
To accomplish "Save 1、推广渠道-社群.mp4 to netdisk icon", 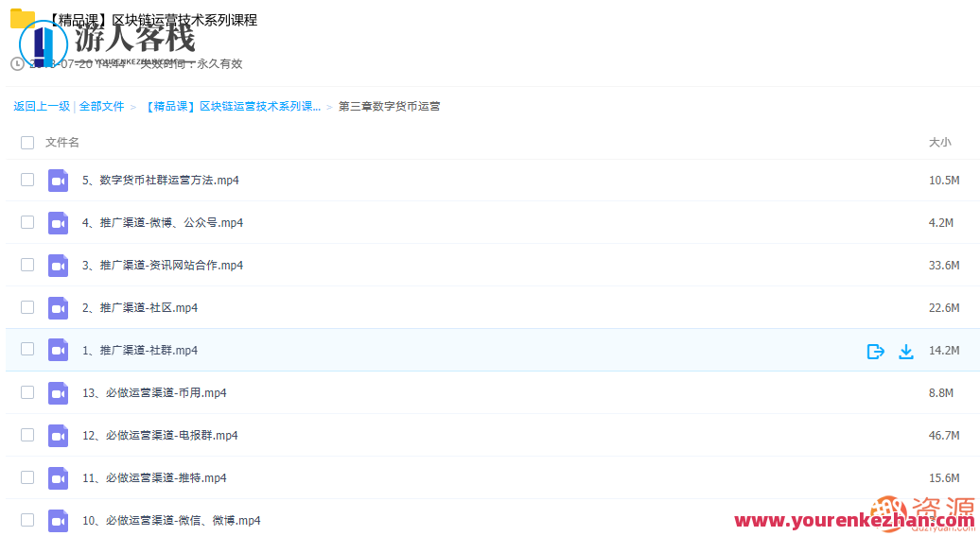I will click(x=876, y=351).
